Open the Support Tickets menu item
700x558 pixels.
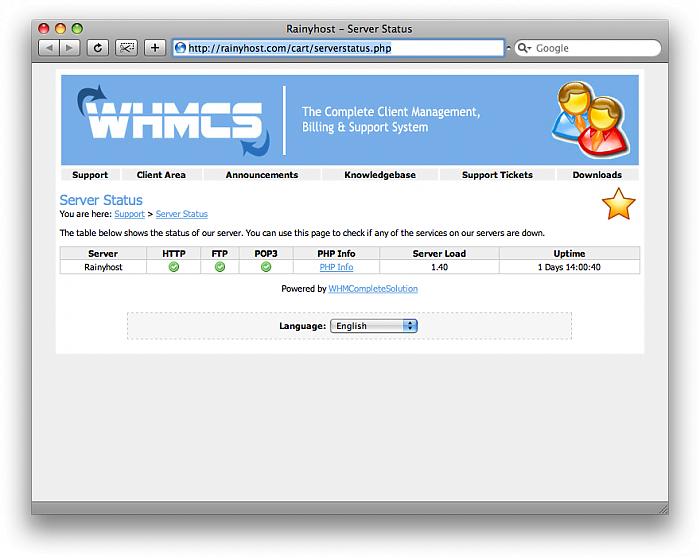(497, 175)
